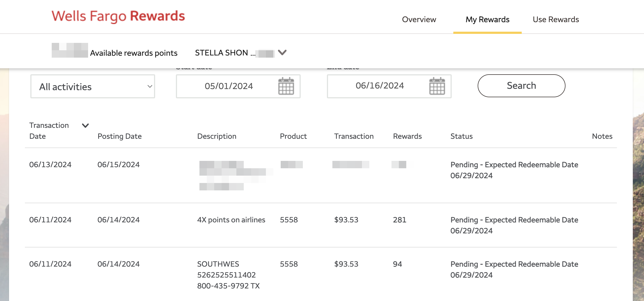Click the Search button
Screen dimensions: 644x301
coord(521,85)
